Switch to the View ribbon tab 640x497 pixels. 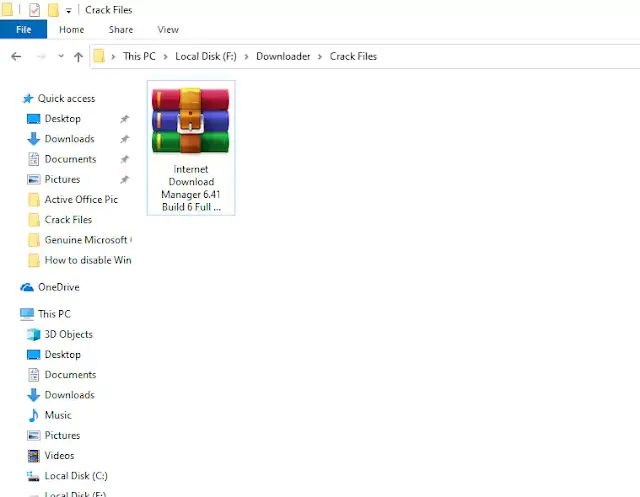pyautogui.click(x=168, y=29)
